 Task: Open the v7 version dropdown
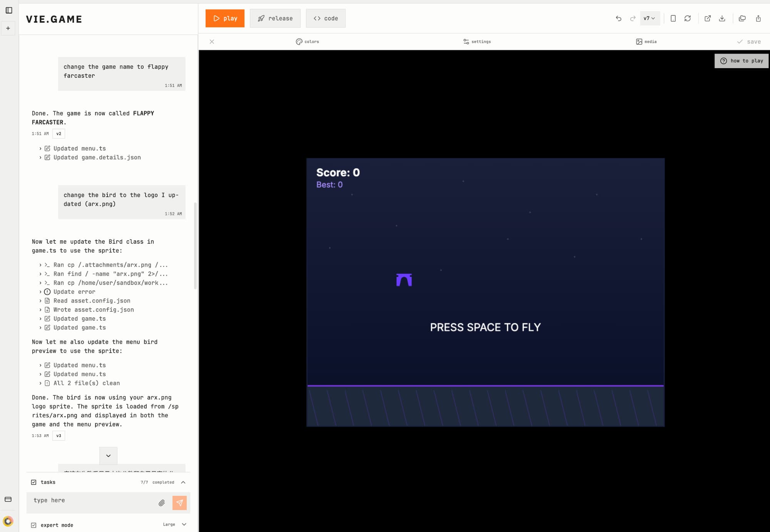tap(649, 18)
